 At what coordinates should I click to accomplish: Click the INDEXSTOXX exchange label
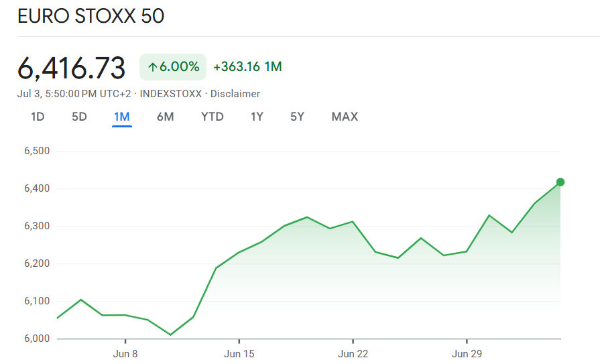click(171, 94)
